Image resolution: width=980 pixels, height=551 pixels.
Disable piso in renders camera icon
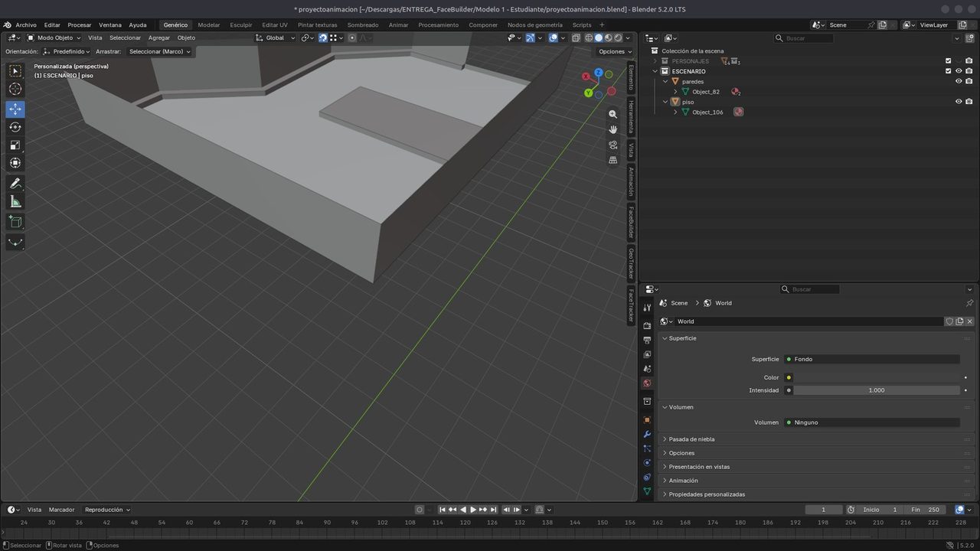(969, 102)
